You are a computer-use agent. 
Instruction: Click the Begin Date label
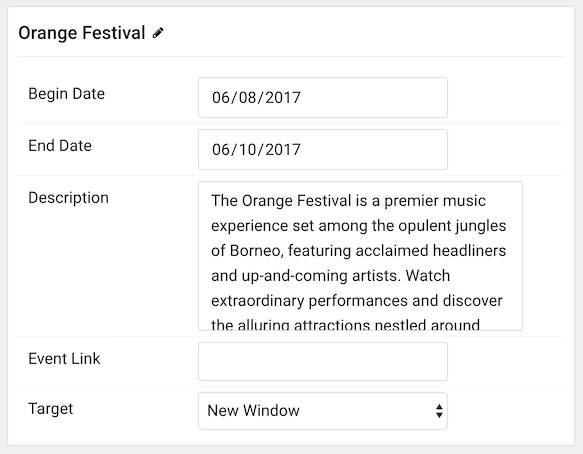click(x=67, y=94)
